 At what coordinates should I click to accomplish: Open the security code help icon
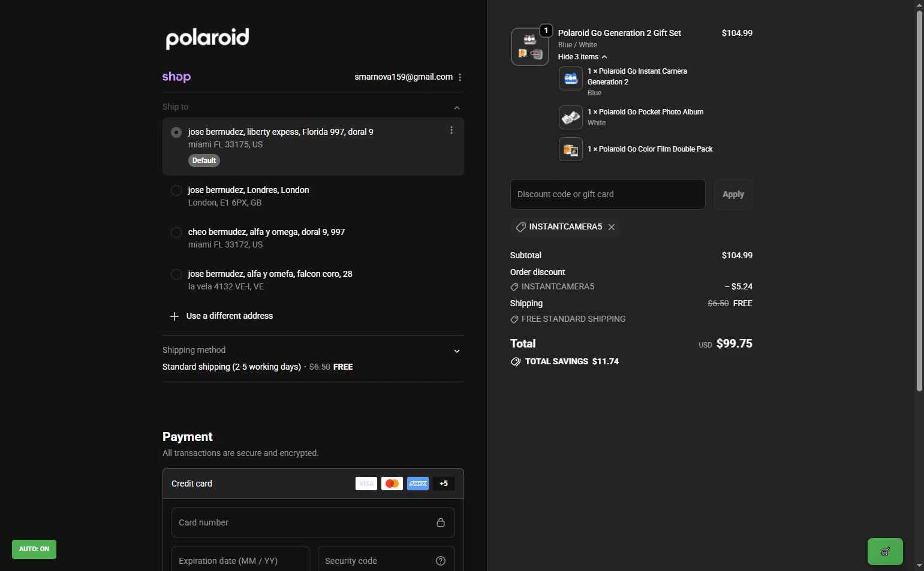pos(441,561)
